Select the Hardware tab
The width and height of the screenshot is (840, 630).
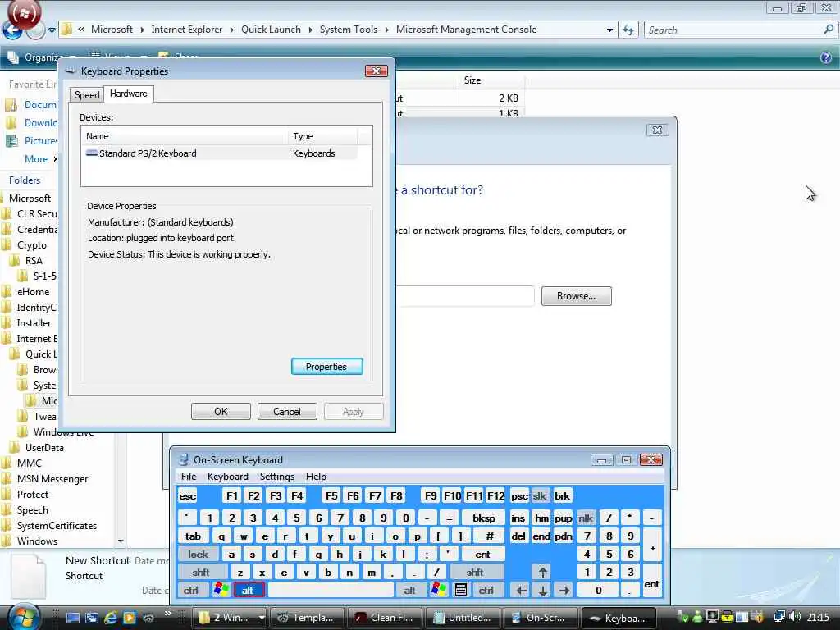[129, 94]
